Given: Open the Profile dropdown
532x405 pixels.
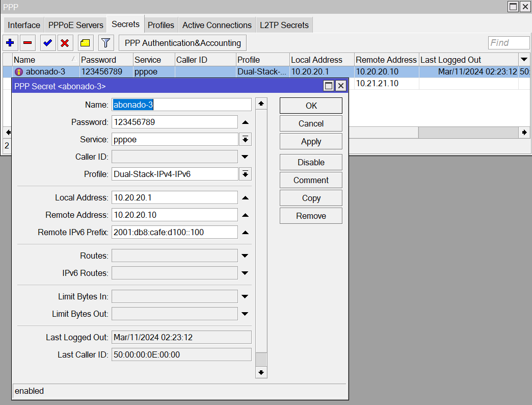Looking at the screenshot, I should pos(245,174).
